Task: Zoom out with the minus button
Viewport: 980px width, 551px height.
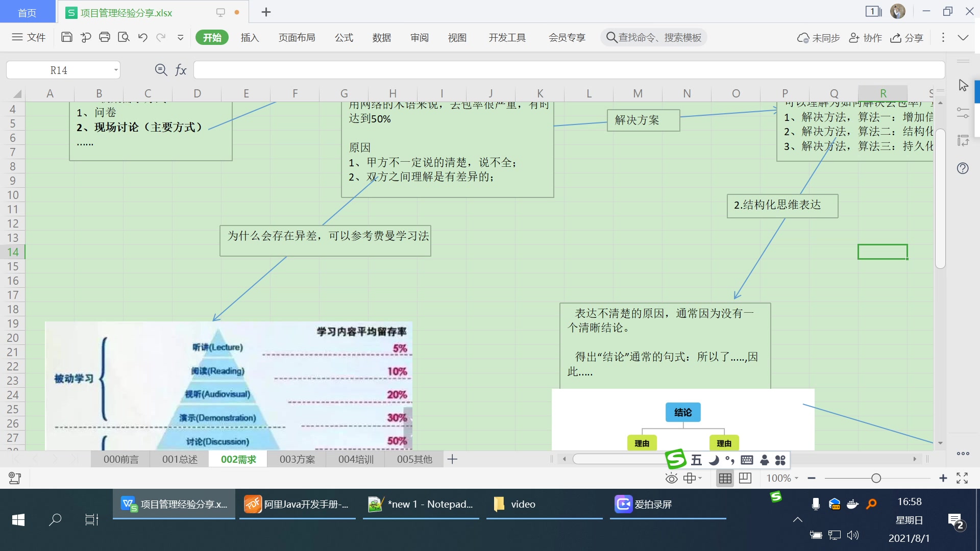Action: point(812,478)
